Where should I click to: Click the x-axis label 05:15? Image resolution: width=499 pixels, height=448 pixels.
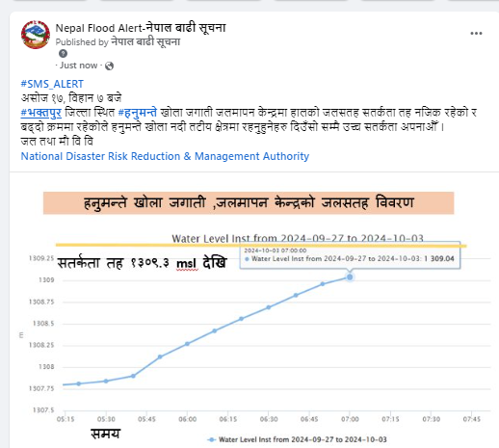pos(66,419)
